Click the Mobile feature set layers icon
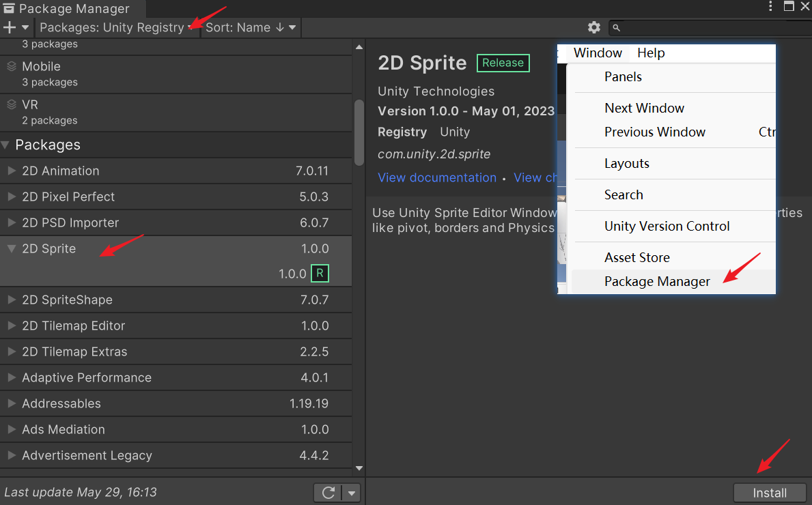The width and height of the screenshot is (812, 505). 12,67
